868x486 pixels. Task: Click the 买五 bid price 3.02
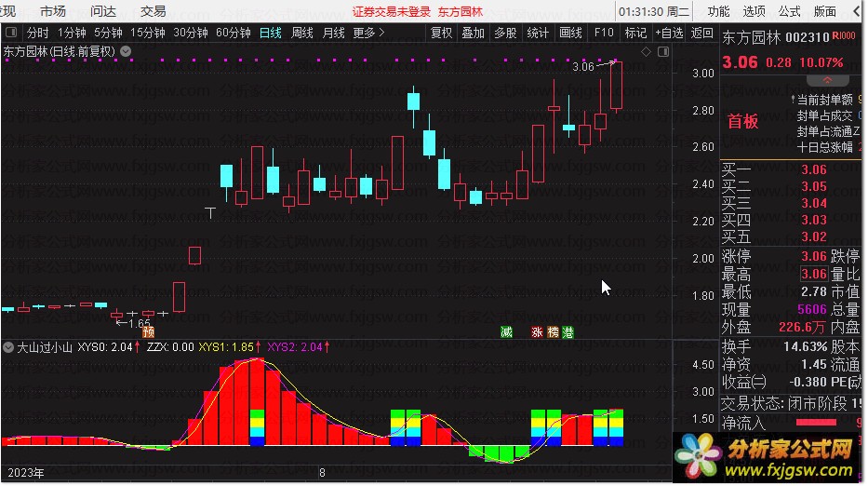pos(814,236)
